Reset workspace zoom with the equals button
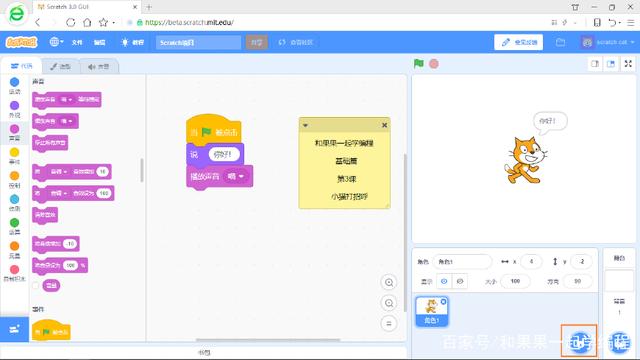Viewport: 640px width, 360px height. click(x=389, y=324)
